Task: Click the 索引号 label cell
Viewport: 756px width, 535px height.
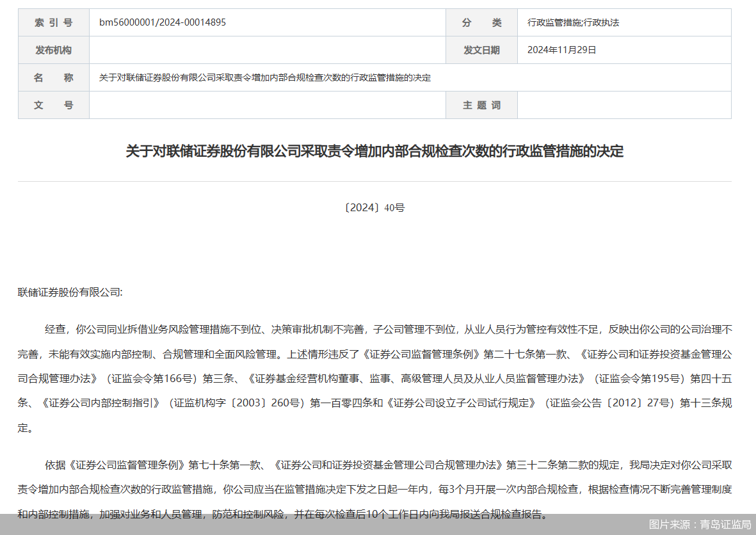Action: pos(54,22)
